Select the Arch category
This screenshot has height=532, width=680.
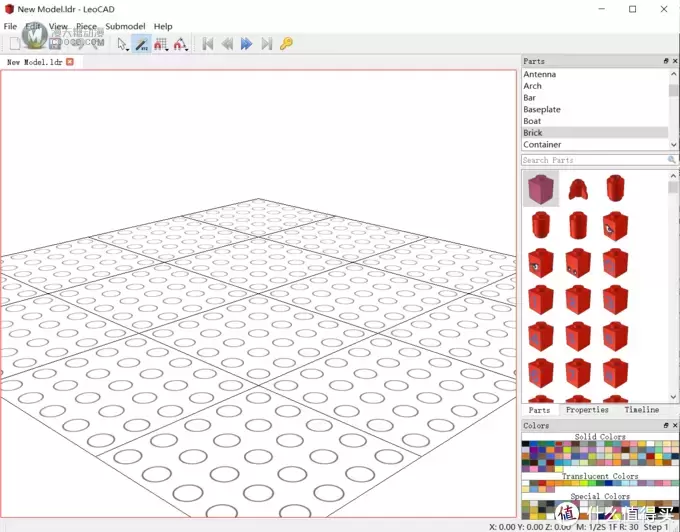pos(595,86)
